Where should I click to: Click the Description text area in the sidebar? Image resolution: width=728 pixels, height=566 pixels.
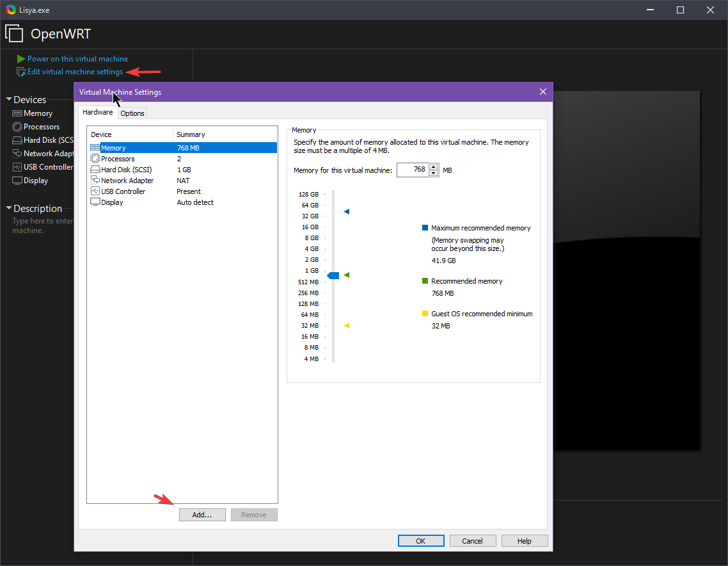[43, 226]
